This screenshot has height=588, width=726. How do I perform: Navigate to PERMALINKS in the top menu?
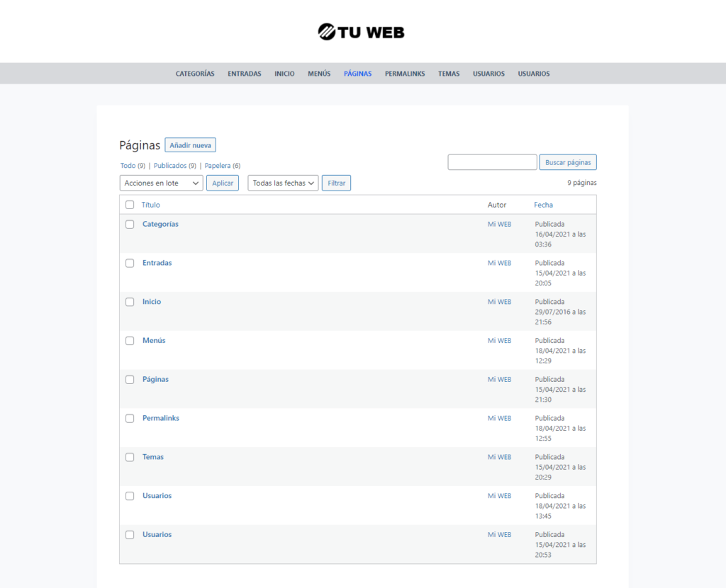click(x=404, y=74)
